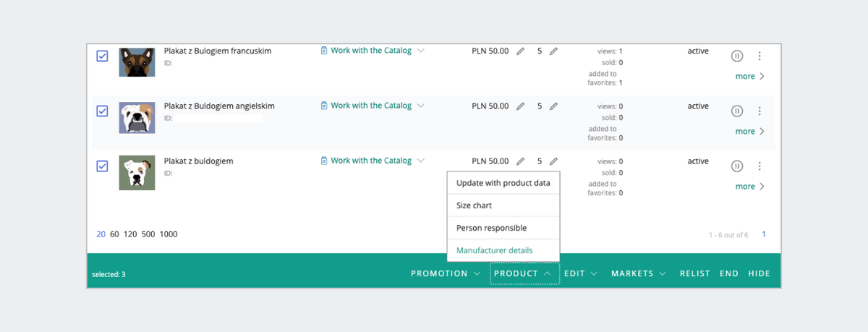868x332 pixels.
Task: Open the MARKETS dropdown in bottom bar
Action: click(x=638, y=273)
